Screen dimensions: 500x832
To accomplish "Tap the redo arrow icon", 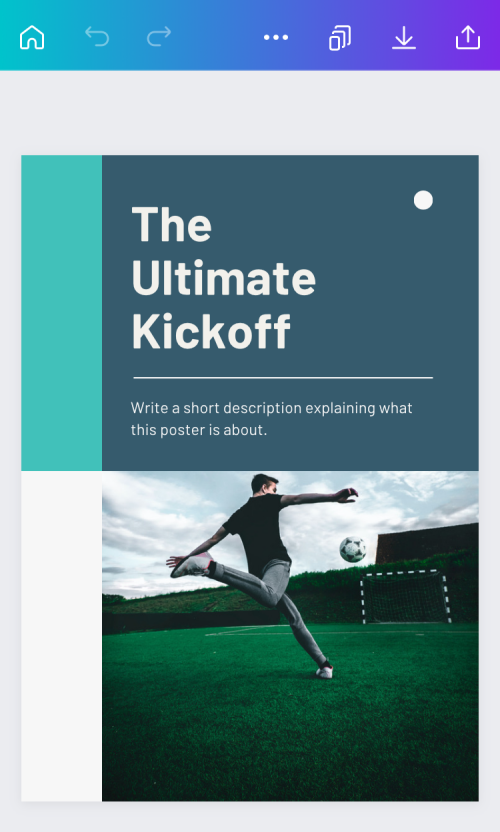I will 159,37.
